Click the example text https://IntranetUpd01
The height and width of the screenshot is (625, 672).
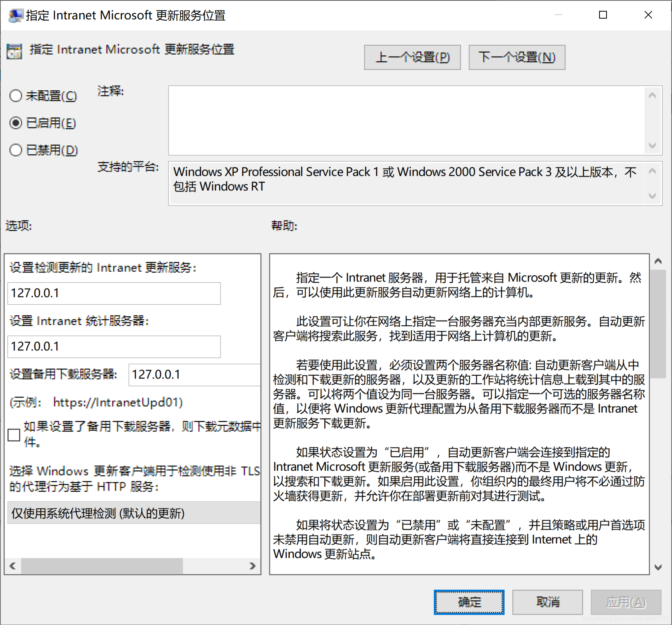[115, 402]
